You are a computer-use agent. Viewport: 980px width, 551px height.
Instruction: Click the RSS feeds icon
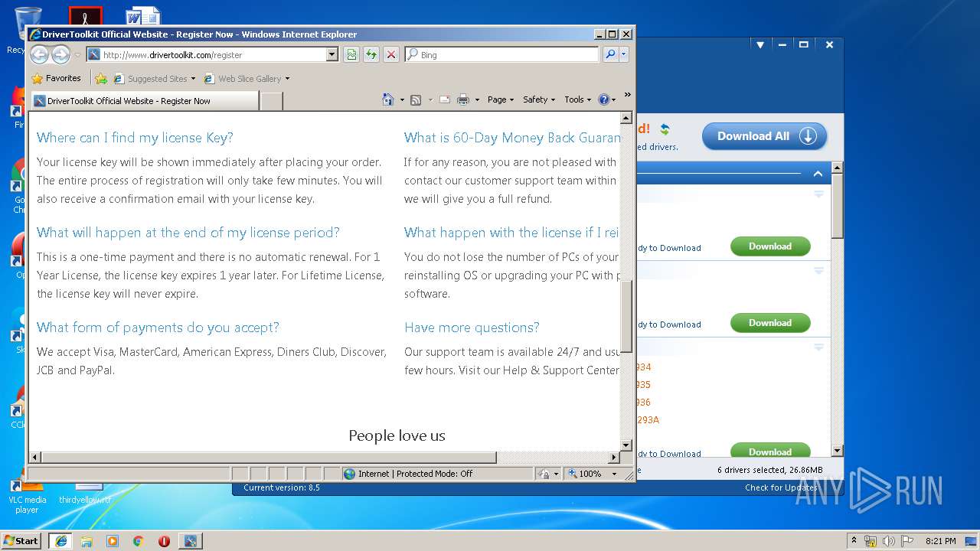coord(416,99)
